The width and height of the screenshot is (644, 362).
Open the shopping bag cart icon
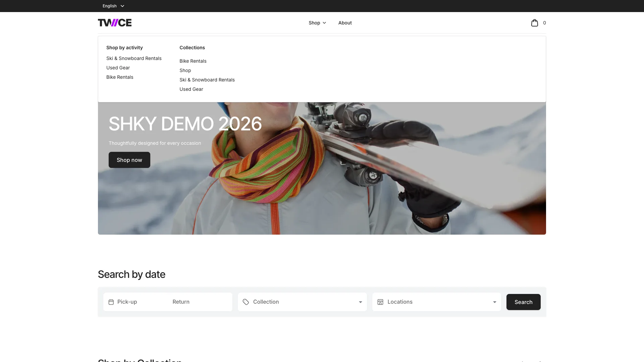pyautogui.click(x=534, y=23)
